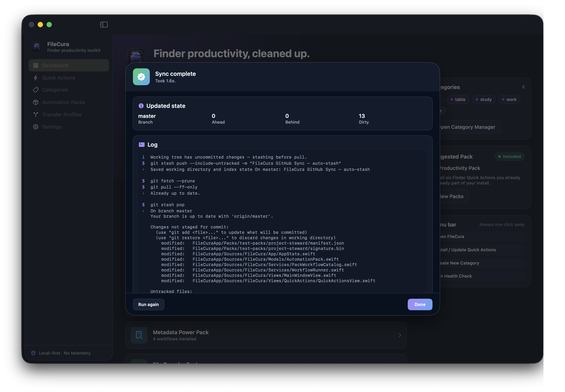Screen dimensions: 565x392
Task: Click the Behind count label
Action: (x=292, y=122)
